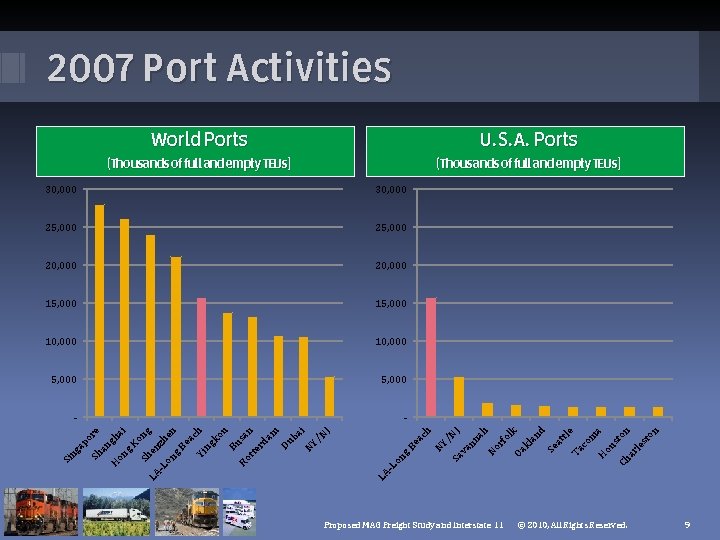Screen dimensions: 720x540
Task: Click the "Shanghai" axis label
Action: pos(108,443)
